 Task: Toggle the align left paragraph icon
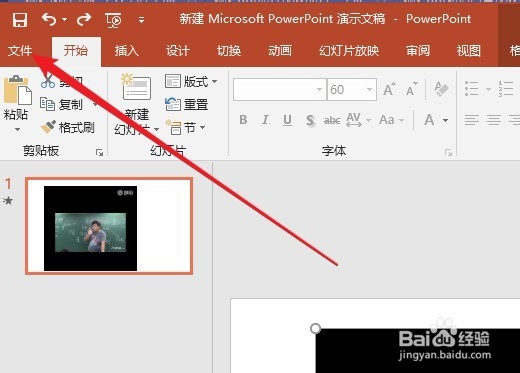coord(472,120)
